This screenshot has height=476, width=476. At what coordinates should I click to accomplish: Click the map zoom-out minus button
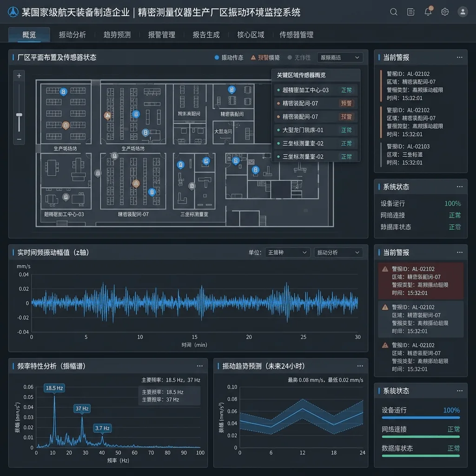pos(19,139)
